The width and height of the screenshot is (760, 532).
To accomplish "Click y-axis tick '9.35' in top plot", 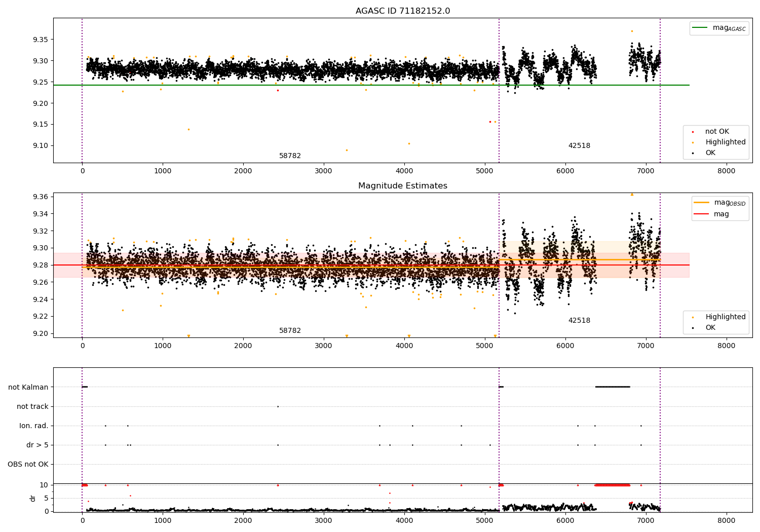I will coord(40,40).
